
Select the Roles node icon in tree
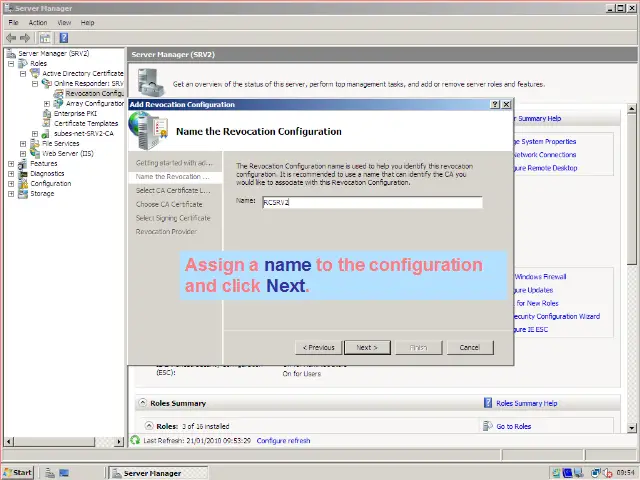[x=23, y=63]
